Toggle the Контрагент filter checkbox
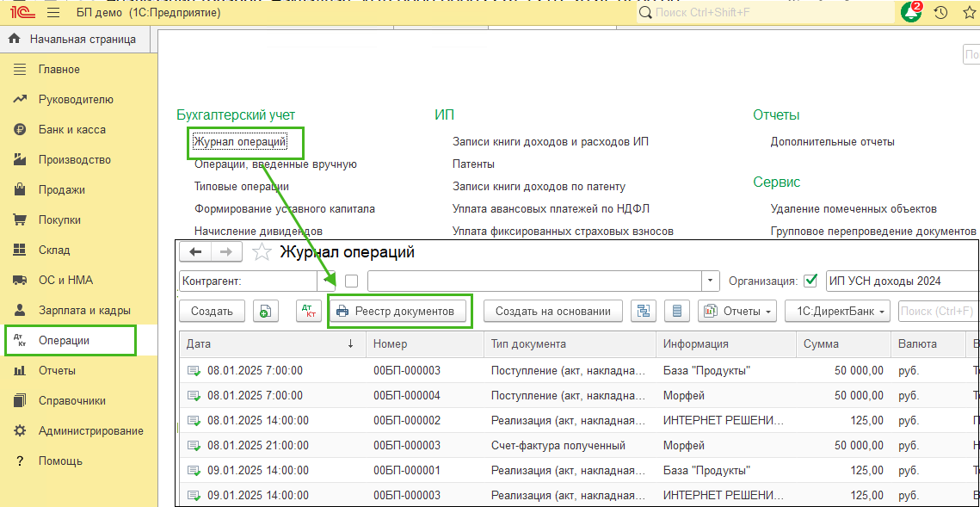This screenshot has width=980, height=507. 352,281
